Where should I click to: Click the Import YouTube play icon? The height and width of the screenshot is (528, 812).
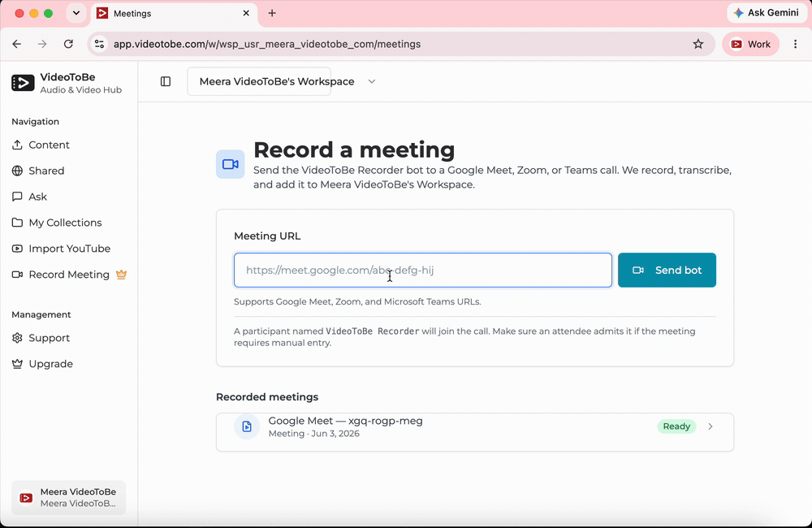[17, 249]
